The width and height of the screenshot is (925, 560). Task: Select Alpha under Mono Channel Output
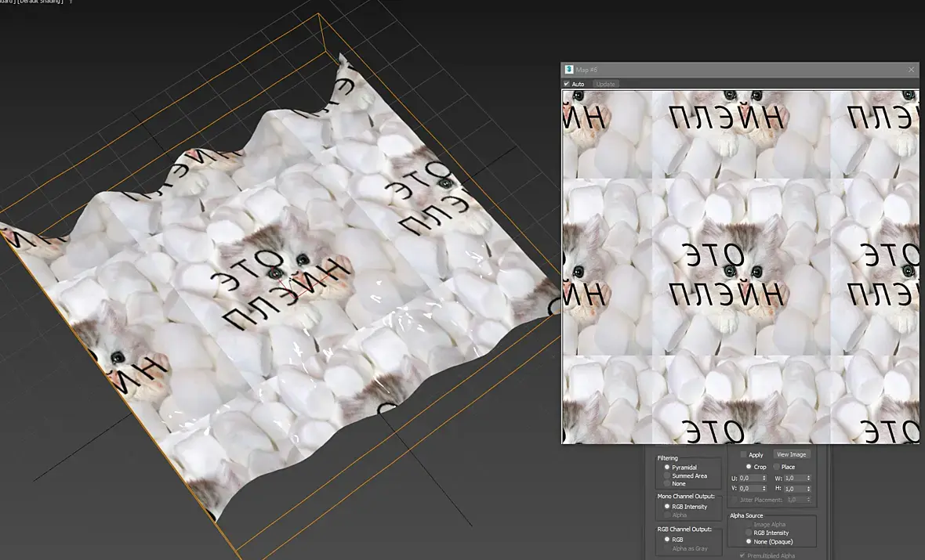point(667,515)
